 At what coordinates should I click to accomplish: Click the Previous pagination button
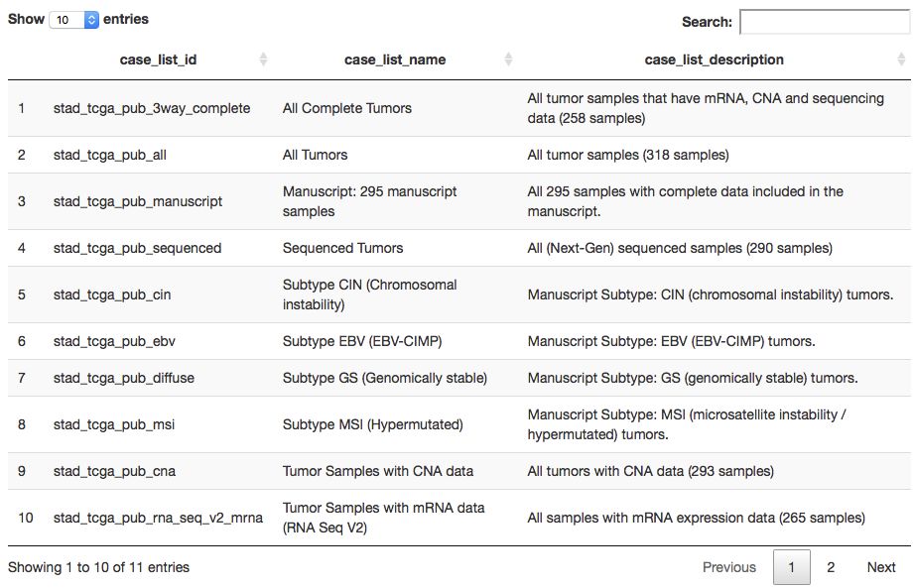728,567
